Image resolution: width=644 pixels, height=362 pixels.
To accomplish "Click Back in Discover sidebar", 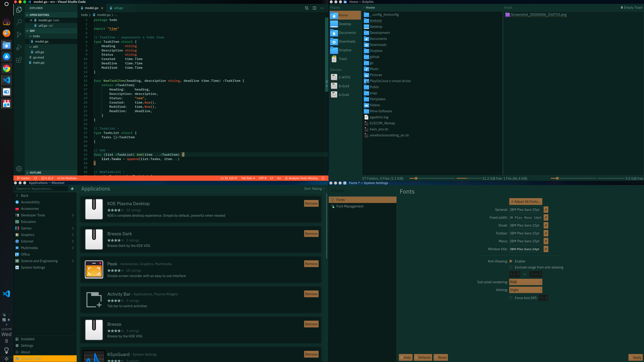I will 45,196.
